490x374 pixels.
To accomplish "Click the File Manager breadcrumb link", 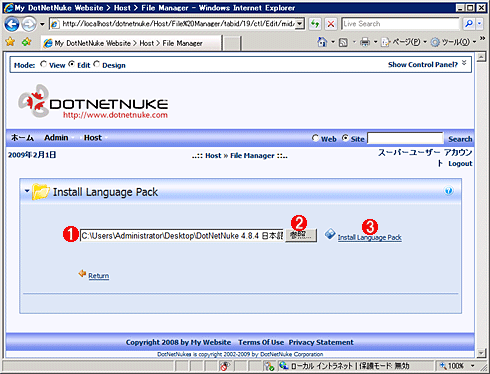I will [x=252, y=156].
